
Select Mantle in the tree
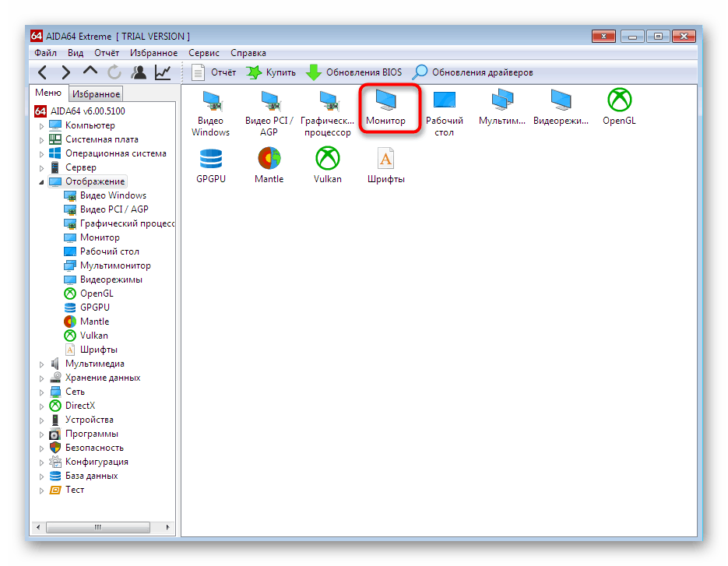(x=87, y=322)
